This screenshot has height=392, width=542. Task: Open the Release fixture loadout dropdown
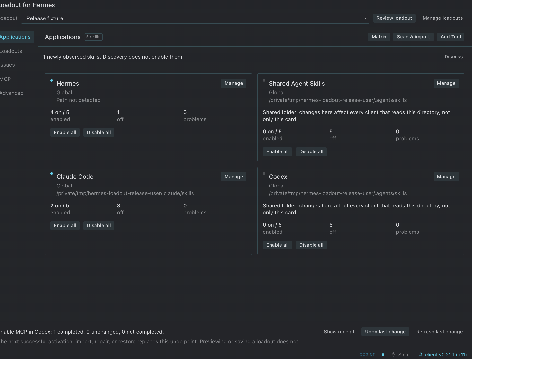(195, 18)
